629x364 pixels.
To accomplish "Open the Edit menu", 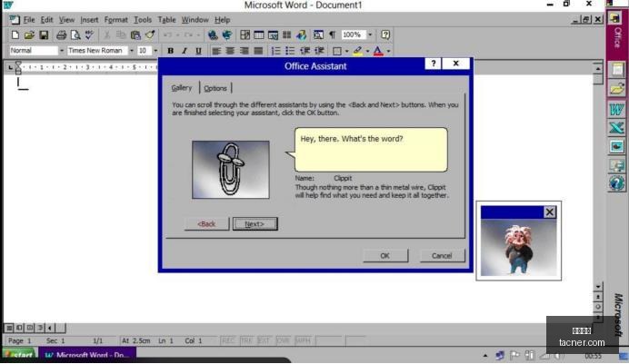I will tap(46, 20).
